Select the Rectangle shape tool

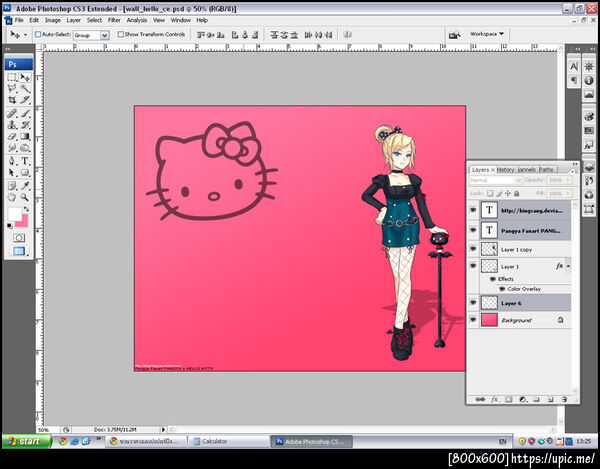[x=25, y=173]
